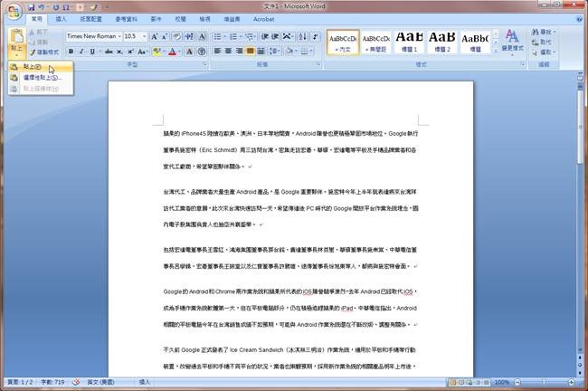
Task: Decrease paragraph indent
Action: tap(265, 36)
